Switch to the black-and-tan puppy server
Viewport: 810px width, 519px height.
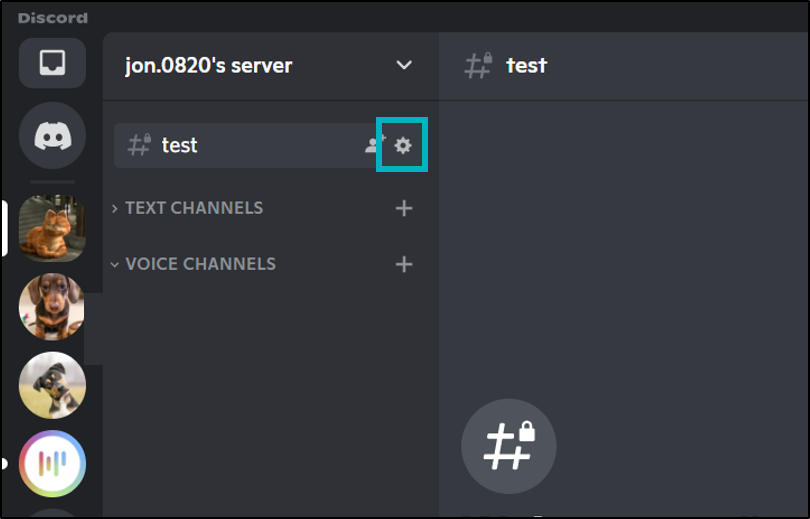(x=52, y=385)
